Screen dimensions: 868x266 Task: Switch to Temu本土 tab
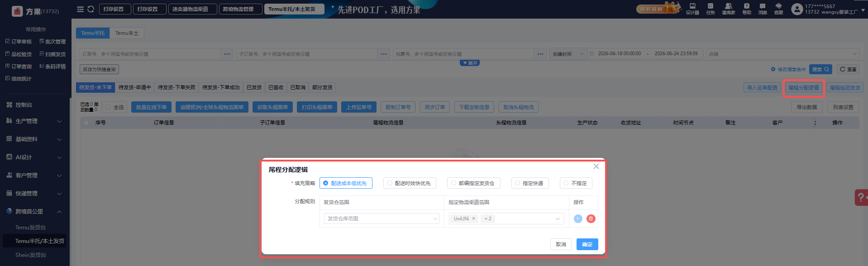tap(127, 33)
